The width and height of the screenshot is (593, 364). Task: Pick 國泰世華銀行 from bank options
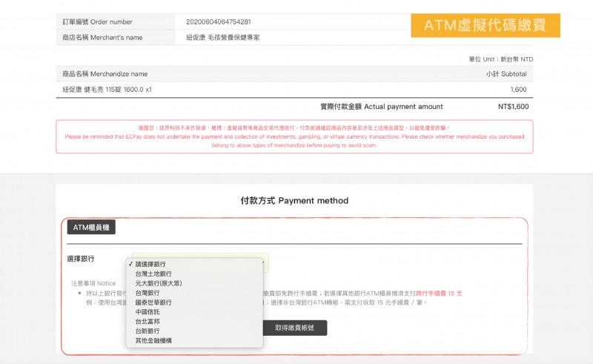[153, 302]
